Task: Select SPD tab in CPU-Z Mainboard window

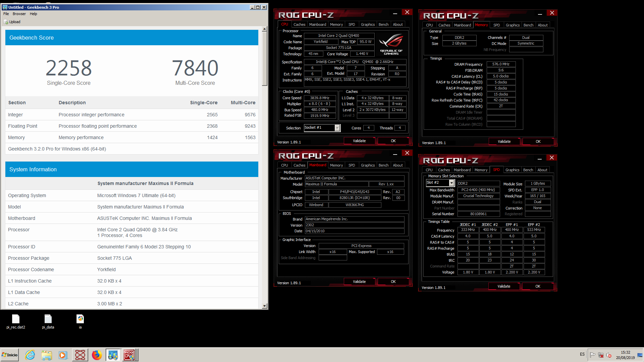Action: (352, 165)
